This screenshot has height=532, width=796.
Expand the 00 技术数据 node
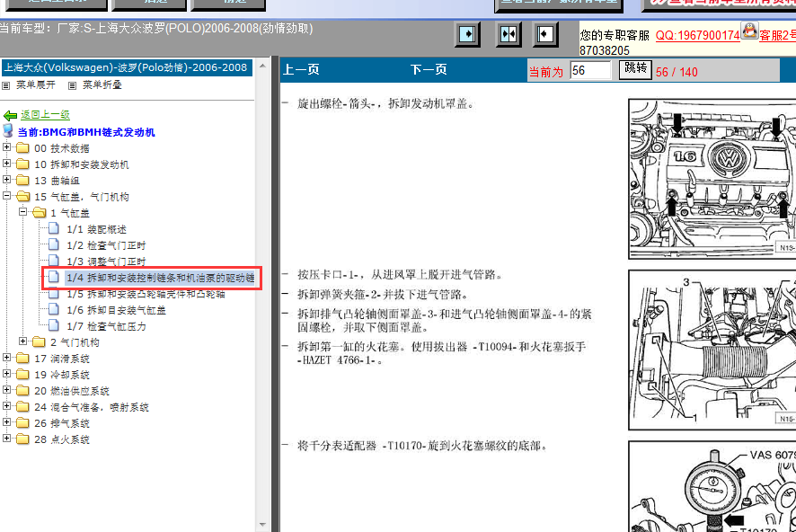[x=6, y=147]
